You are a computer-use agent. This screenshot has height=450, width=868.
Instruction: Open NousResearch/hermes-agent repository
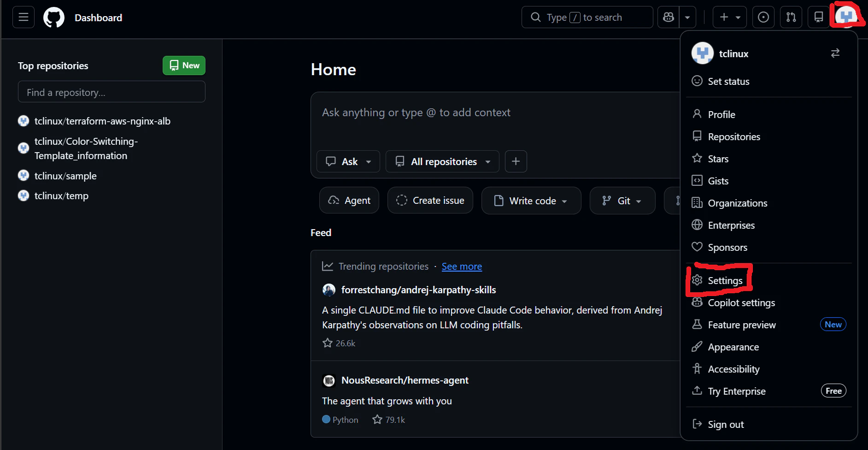point(405,380)
